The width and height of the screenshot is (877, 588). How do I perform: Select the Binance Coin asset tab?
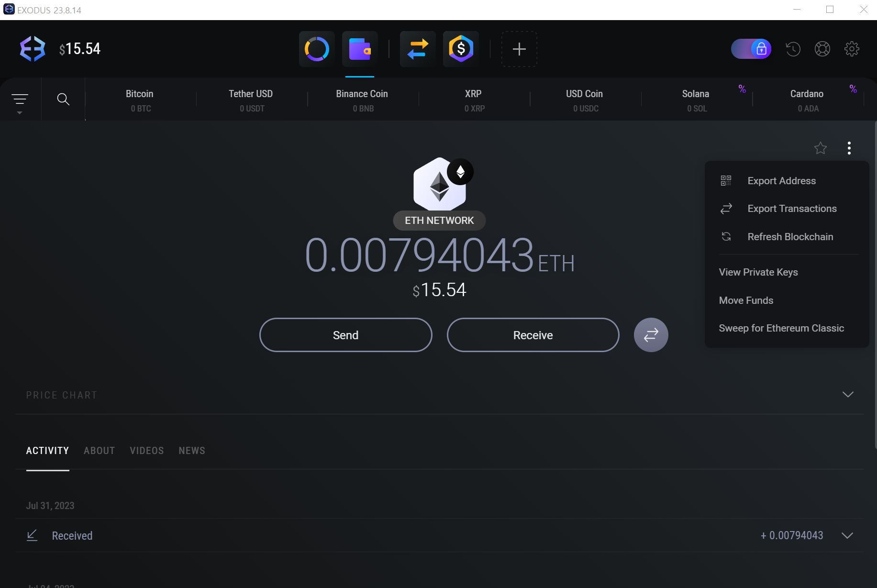pos(363,100)
